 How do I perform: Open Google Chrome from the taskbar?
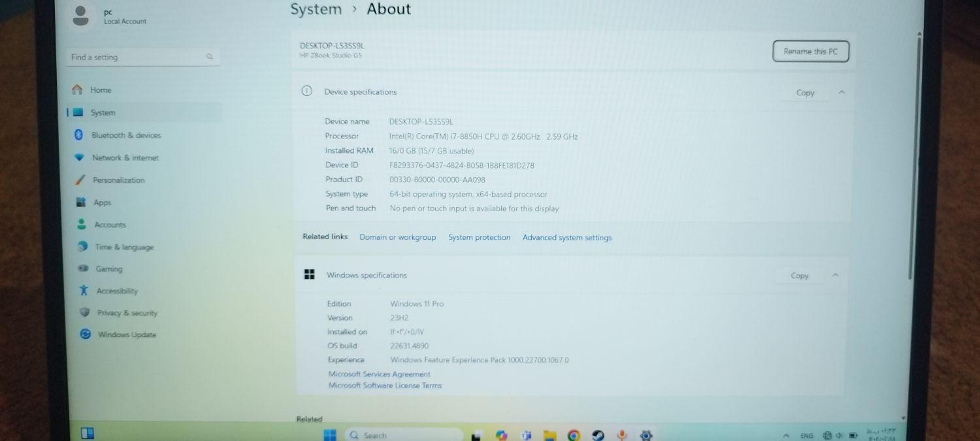[574, 436]
